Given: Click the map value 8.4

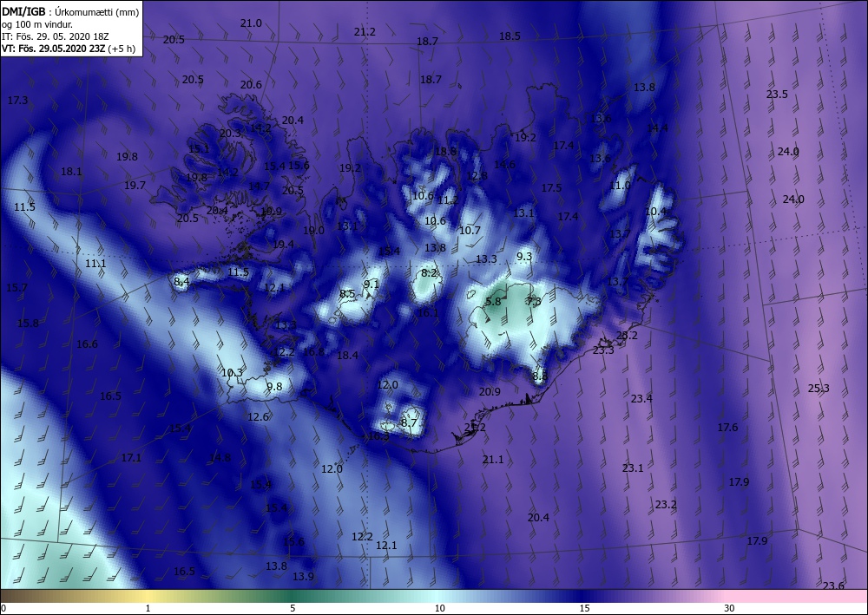Looking at the screenshot, I should pos(181,282).
